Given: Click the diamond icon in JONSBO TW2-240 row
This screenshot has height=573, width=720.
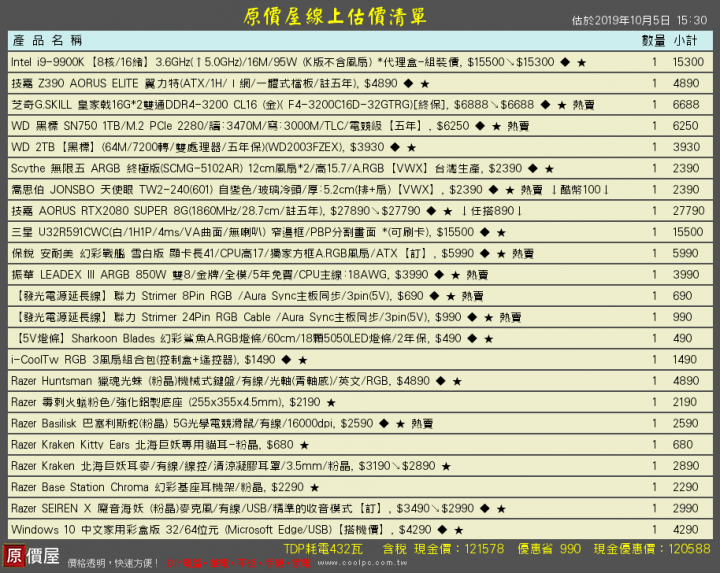Looking at the screenshot, I should pyautogui.click(x=493, y=190).
